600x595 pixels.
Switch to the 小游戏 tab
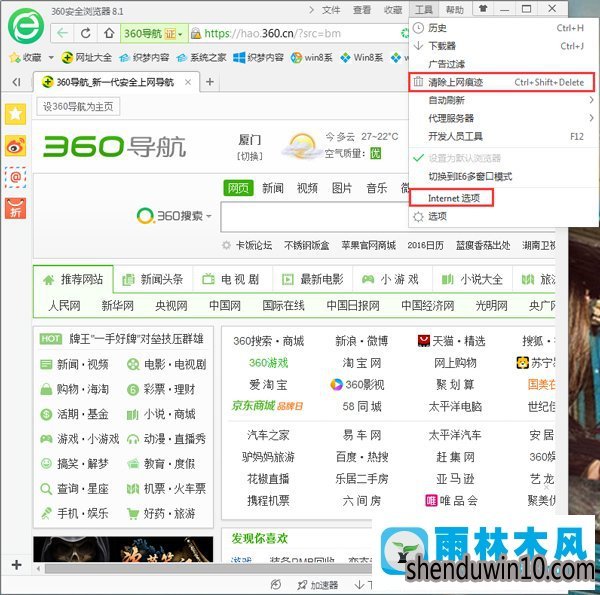click(392, 279)
